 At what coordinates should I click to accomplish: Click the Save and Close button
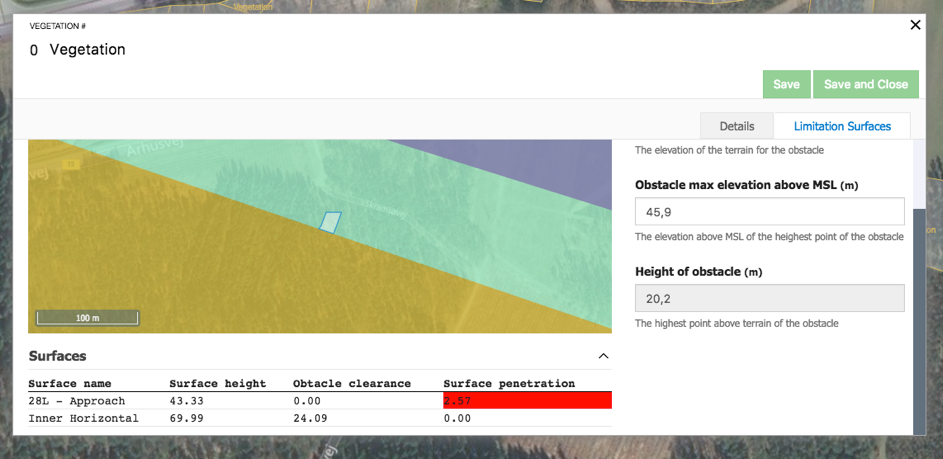pos(865,84)
